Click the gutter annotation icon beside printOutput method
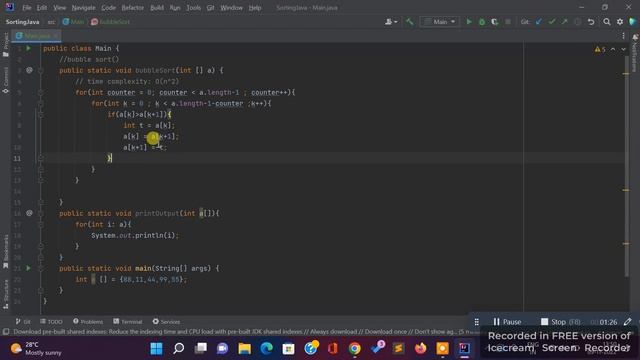 [29, 213]
